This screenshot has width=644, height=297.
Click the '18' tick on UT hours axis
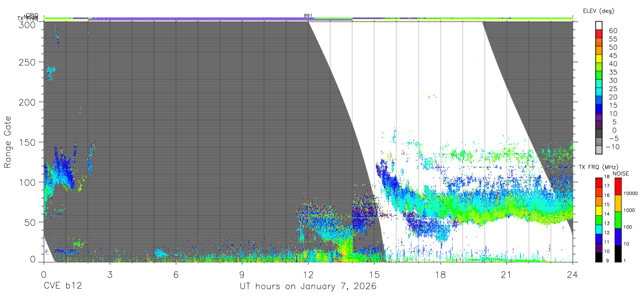pos(440,274)
